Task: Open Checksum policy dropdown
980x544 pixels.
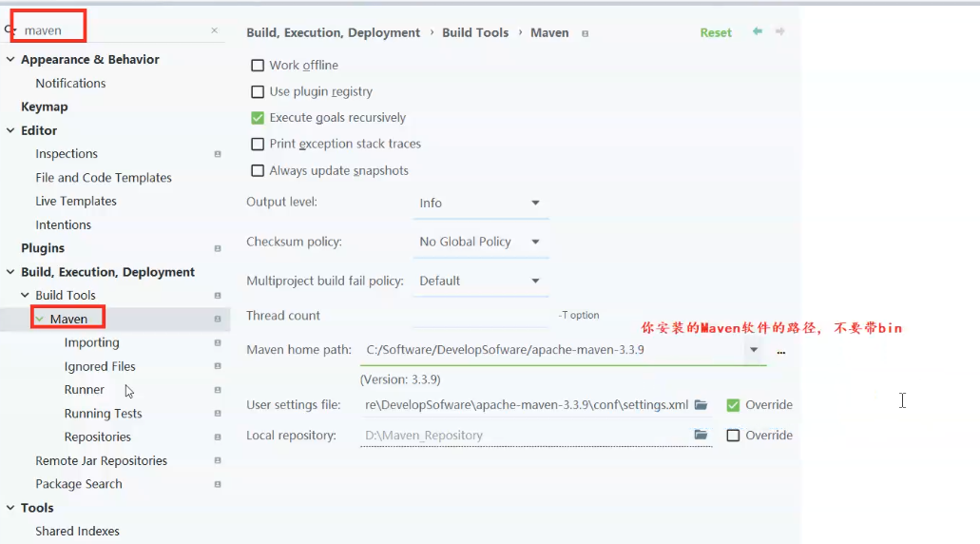Action: [480, 242]
